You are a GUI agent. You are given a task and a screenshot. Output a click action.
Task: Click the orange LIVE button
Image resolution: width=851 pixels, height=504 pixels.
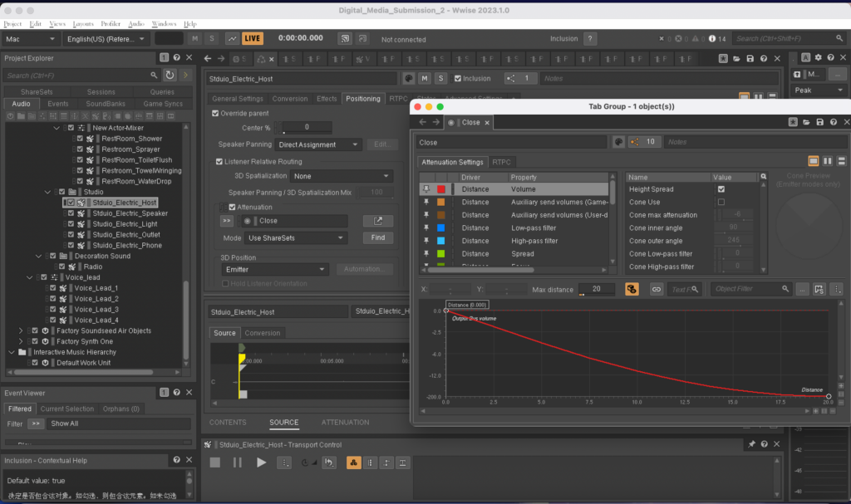(x=253, y=39)
